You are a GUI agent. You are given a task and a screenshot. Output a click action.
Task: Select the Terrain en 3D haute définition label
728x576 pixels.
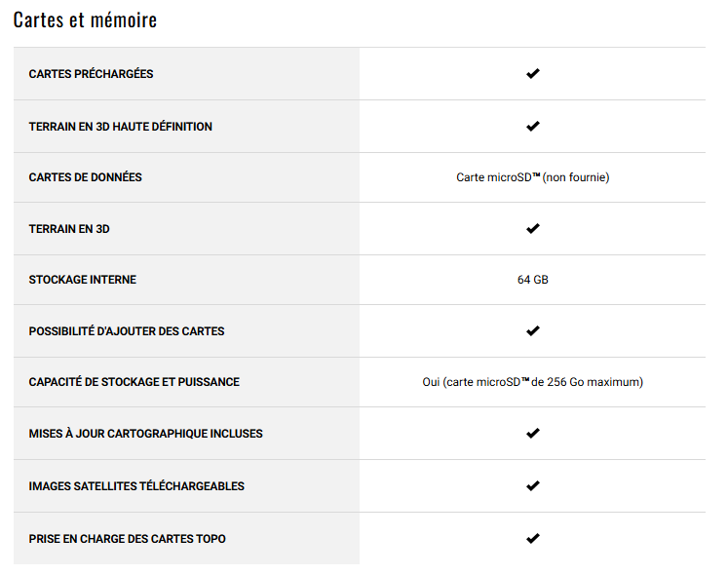[120, 127]
